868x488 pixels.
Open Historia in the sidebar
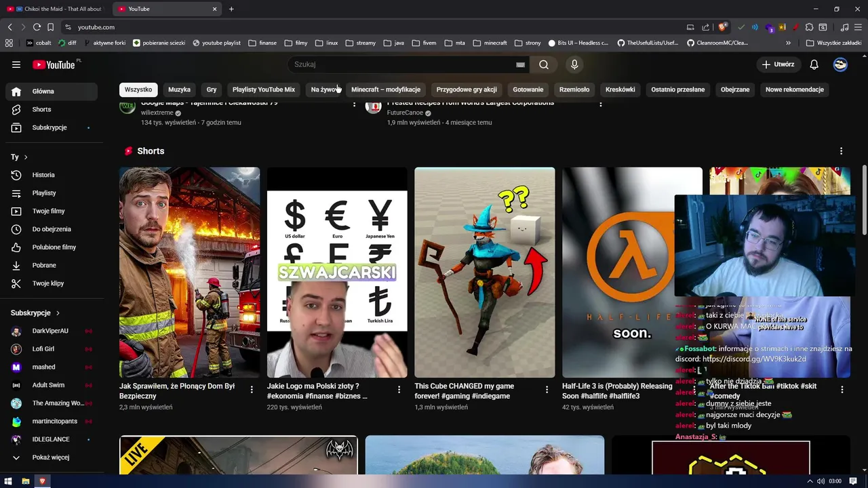[52, 175]
